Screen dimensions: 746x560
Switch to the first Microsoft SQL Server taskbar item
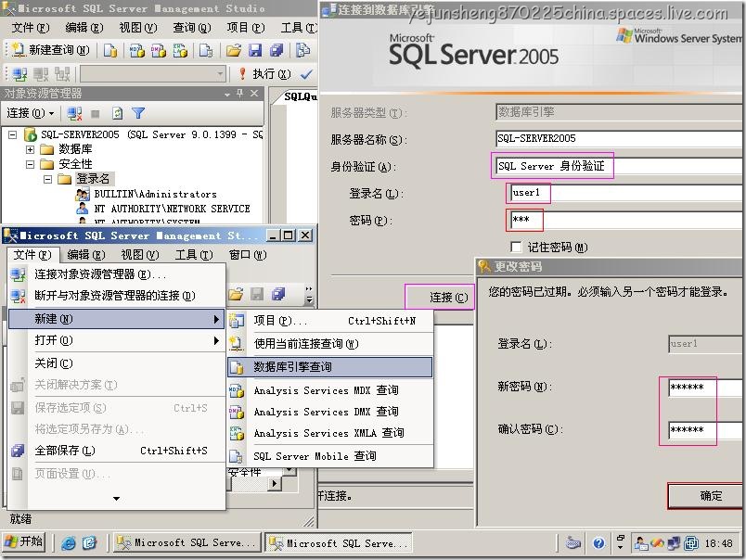click(x=187, y=542)
